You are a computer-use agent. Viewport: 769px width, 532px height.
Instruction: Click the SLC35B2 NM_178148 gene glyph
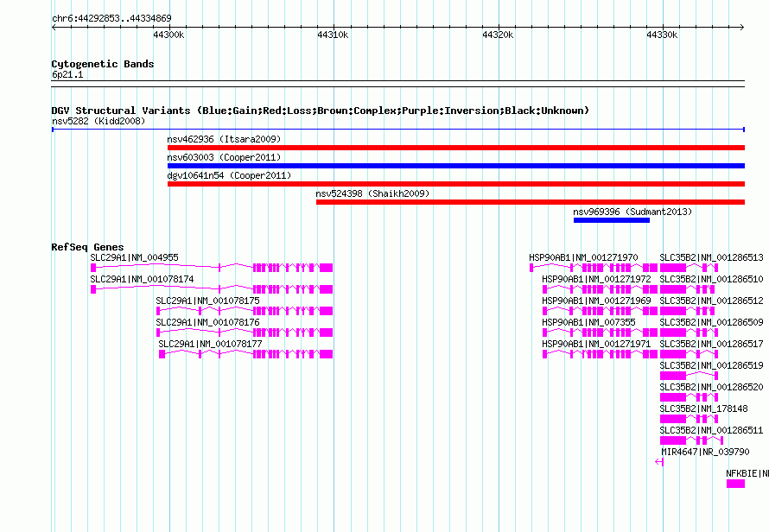pos(687,419)
